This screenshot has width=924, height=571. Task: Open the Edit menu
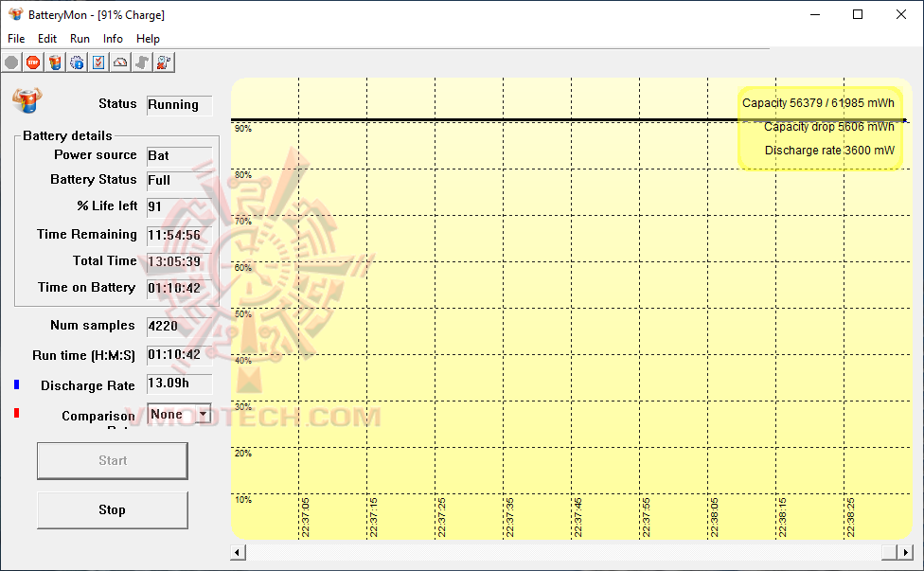coord(47,39)
